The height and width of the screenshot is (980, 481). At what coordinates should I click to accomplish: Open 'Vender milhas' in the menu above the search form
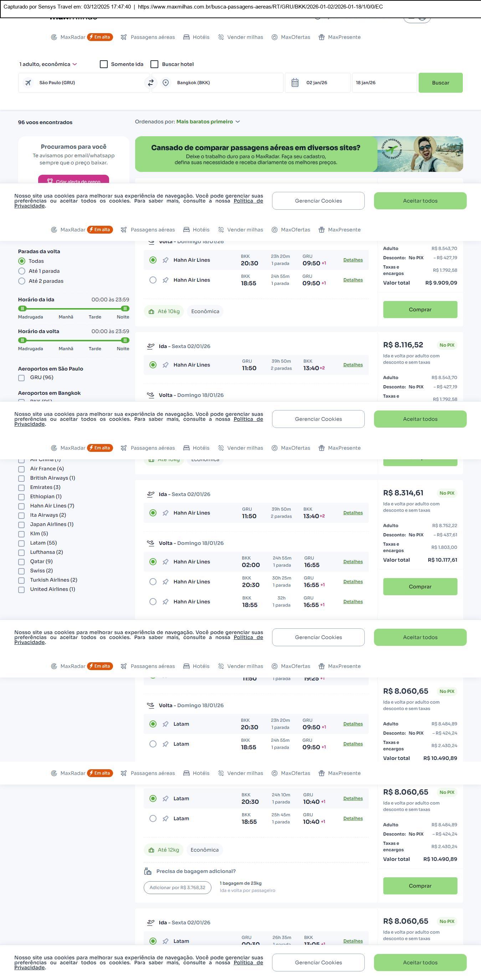click(x=241, y=37)
